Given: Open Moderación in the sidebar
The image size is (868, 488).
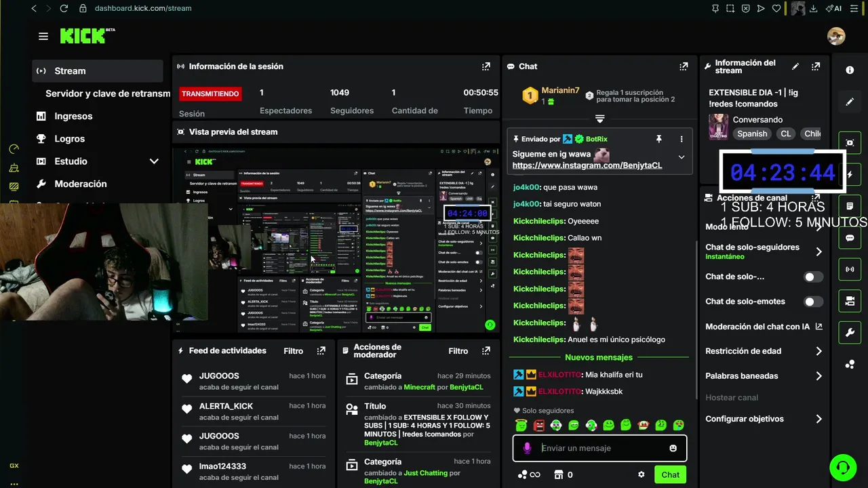Looking at the screenshot, I should (81, 184).
